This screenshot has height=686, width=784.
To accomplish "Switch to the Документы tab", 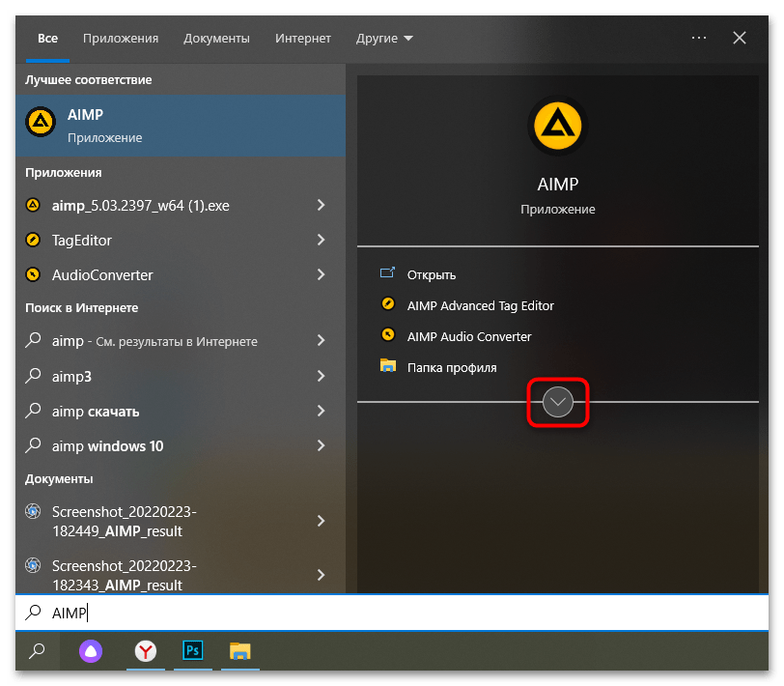I will [x=216, y=39].
